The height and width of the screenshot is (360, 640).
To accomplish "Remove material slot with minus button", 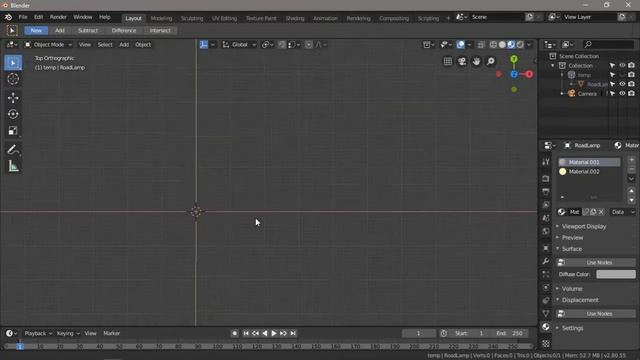I will (x=631, y=169).
